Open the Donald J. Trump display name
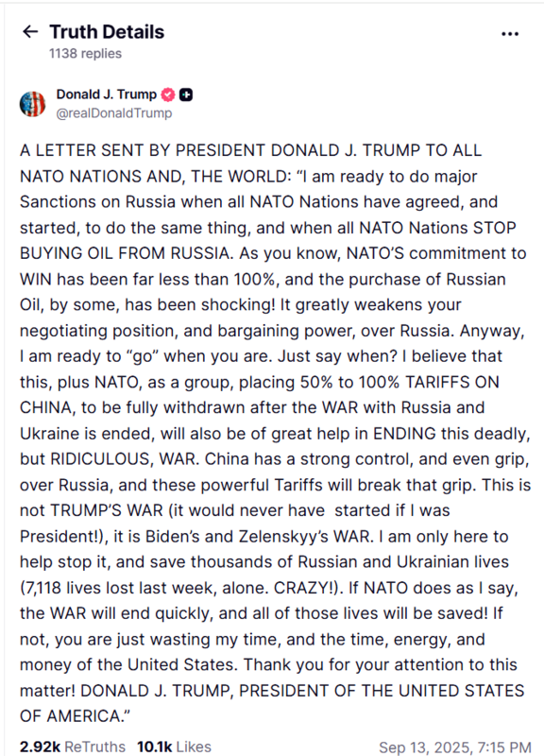The image size is (544, 756). (x=107, y=94)
